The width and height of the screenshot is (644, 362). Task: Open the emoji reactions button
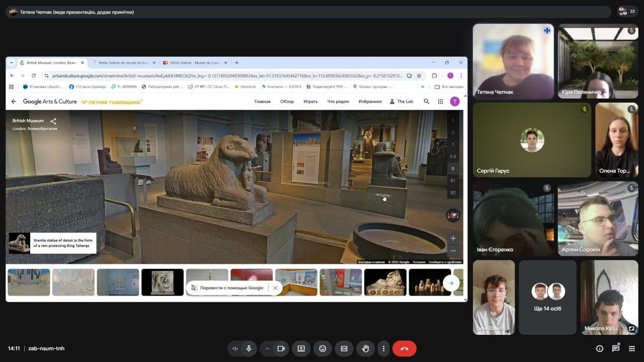tap(323, 348)
